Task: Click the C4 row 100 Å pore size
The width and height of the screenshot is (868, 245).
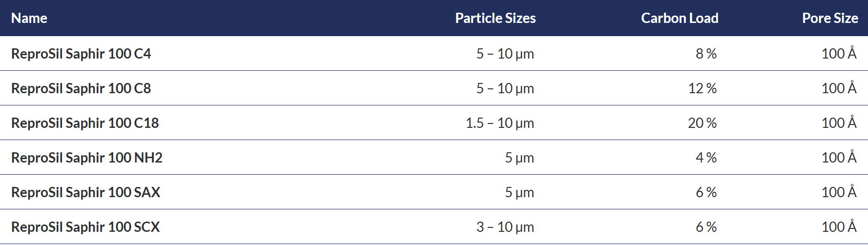Action: (x=839, y=53)
